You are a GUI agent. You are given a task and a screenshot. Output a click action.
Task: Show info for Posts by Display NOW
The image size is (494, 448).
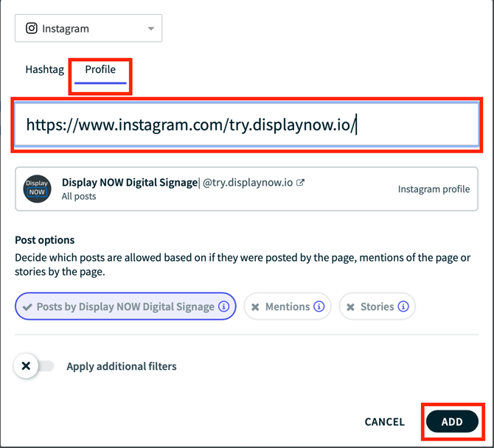click(224, 307)
